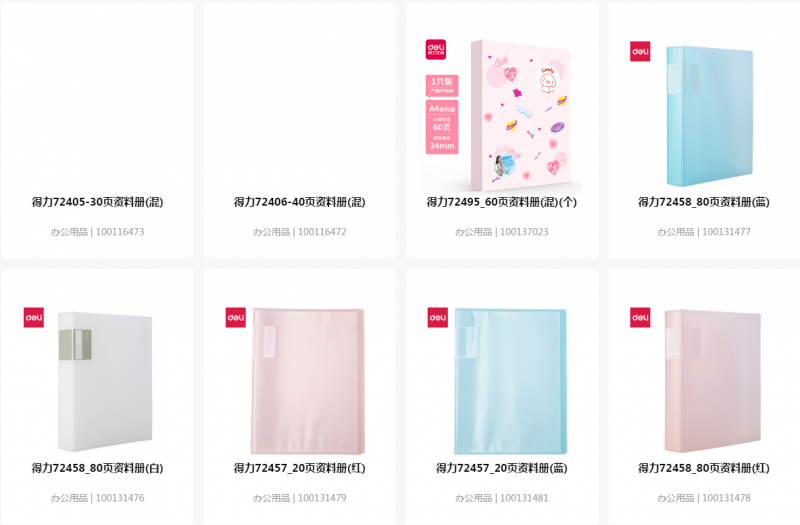Viewport: 800px width, 525px height.
Task: Open the 得力72406-40页资料册(混) product title
Action: (299, 202)
